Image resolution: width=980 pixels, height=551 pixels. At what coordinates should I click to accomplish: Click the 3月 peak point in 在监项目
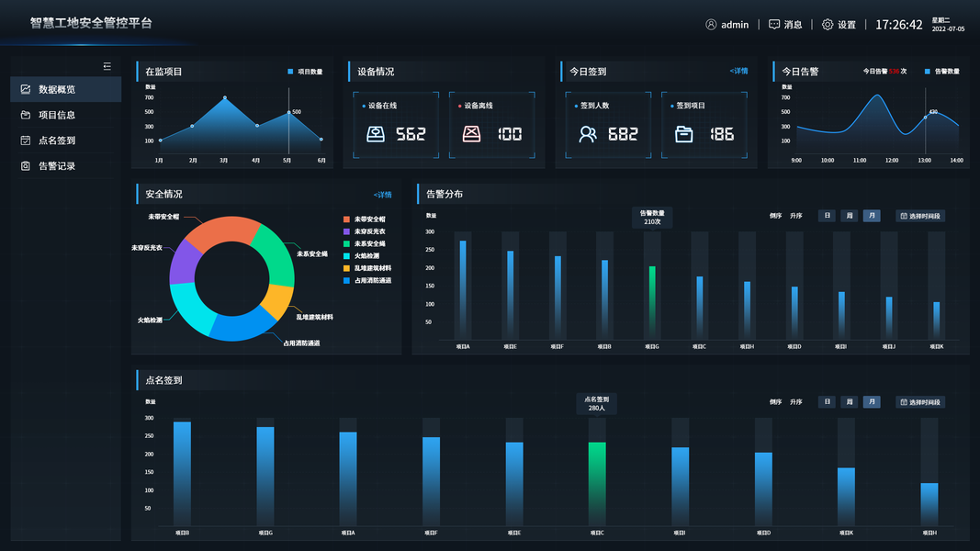click(x=225, y=98)
